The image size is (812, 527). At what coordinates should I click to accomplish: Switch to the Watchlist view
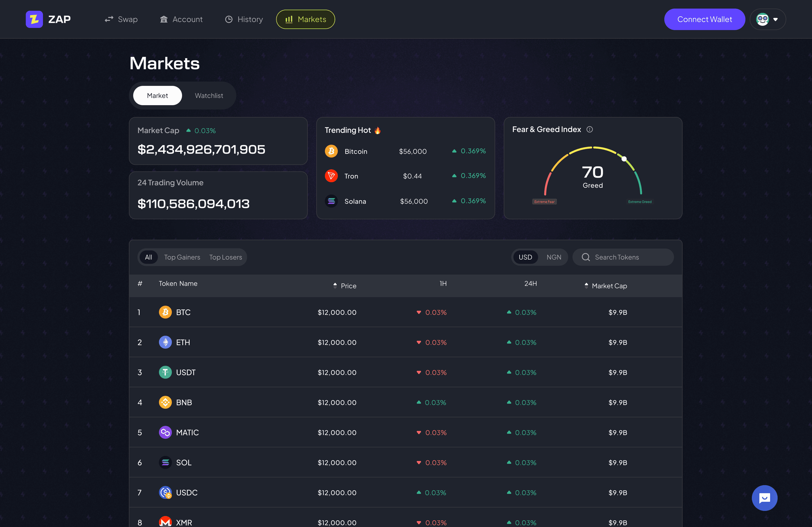point(209,96)
